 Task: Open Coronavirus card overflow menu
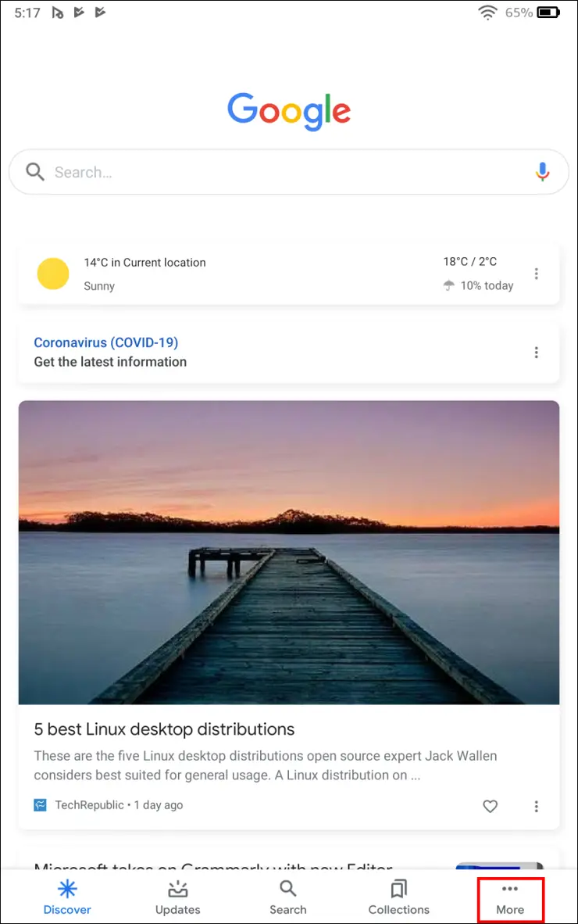coord(536,353)
